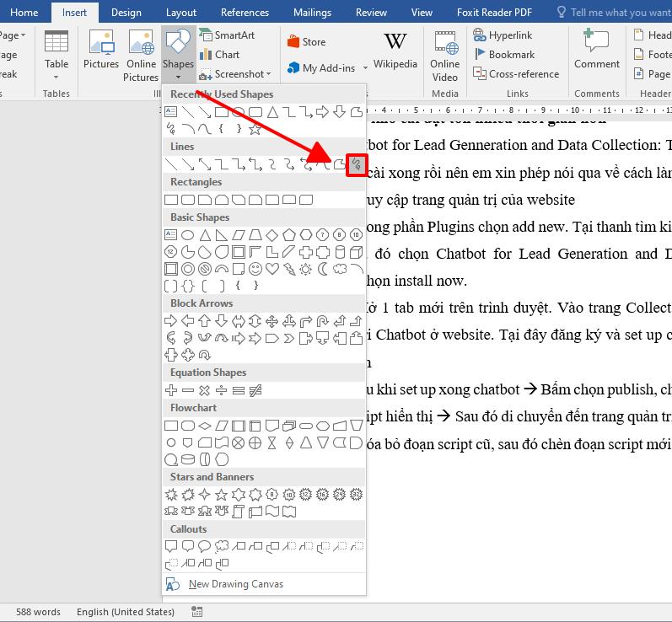
Task: Choose the Right Arrow block arrow
Action: [x=170, y=321]
